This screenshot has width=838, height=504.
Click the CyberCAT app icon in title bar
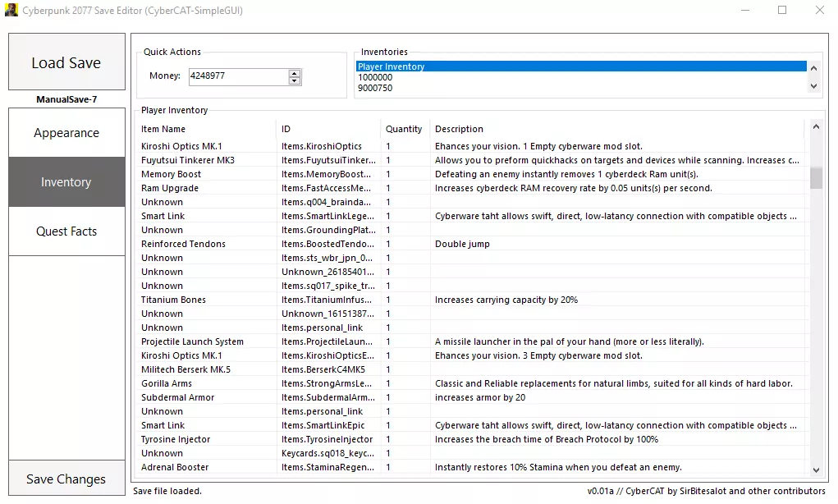tap(11, 10)
